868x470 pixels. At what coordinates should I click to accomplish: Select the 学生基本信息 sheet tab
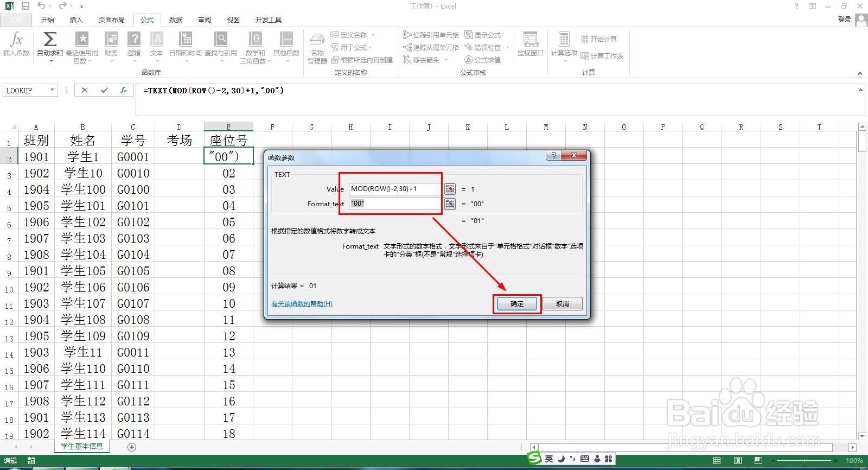click(82, 447)
